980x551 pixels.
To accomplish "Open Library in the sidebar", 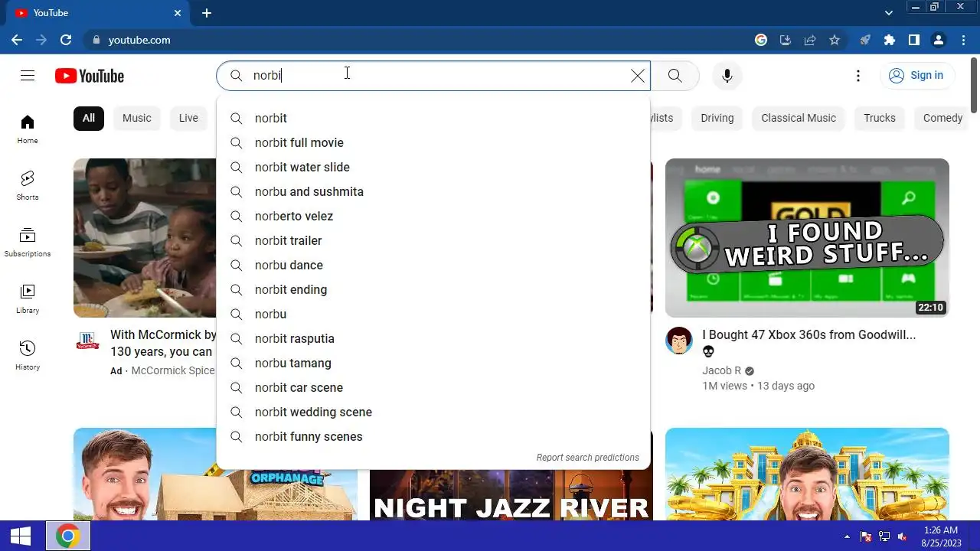I will coord(28,299).
